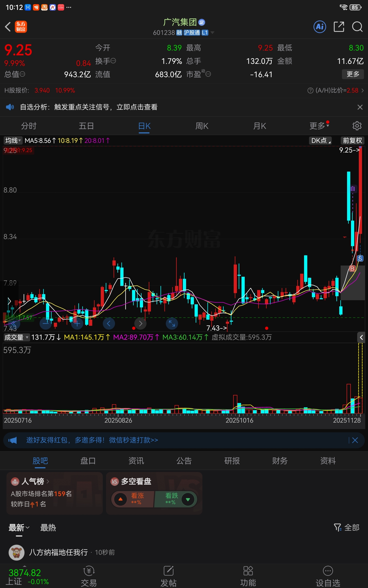368x588 pixels.
Task: Tap the back arrow icon
Action: [x=8, y=27]
